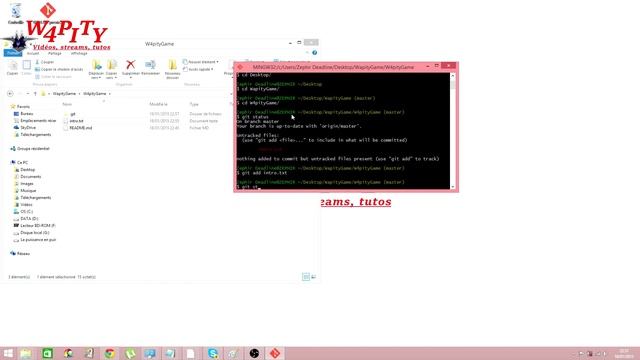Viewport: 640px width, 360px height.
Task: Open Skype from the taskbar
Action: (x=213, y=353)
